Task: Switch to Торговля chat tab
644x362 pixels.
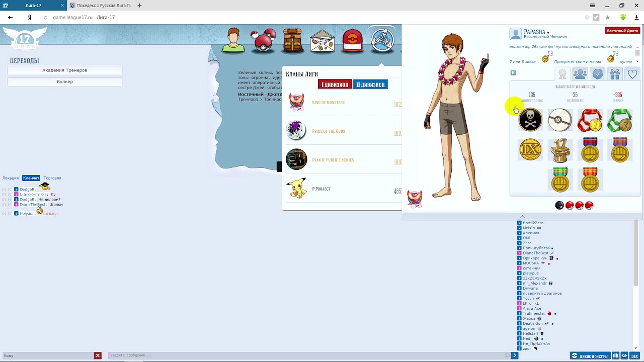Action: (x=52, y=178)
